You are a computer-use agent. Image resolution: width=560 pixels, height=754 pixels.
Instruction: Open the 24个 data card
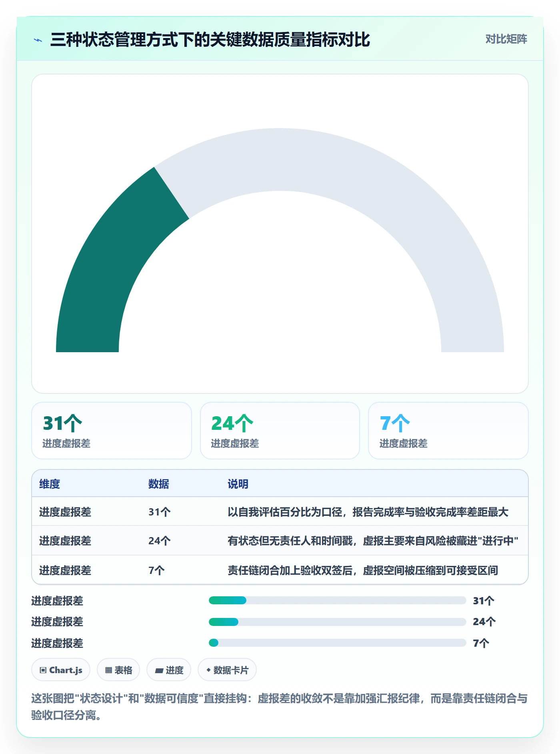280,431
